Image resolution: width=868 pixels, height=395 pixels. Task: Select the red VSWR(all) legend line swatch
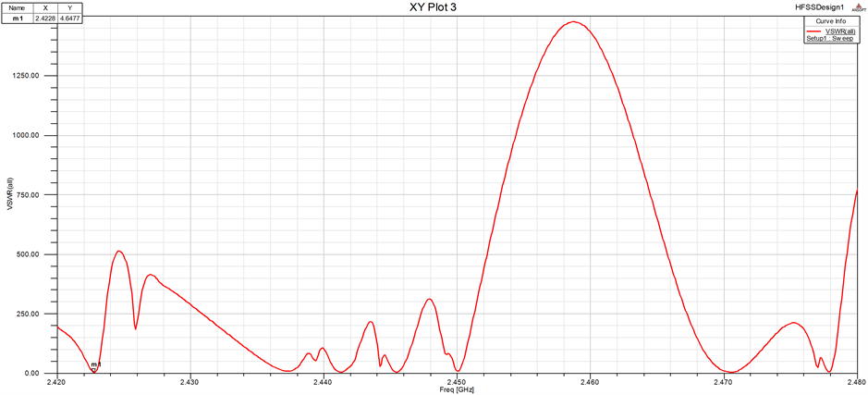point(813,31)
